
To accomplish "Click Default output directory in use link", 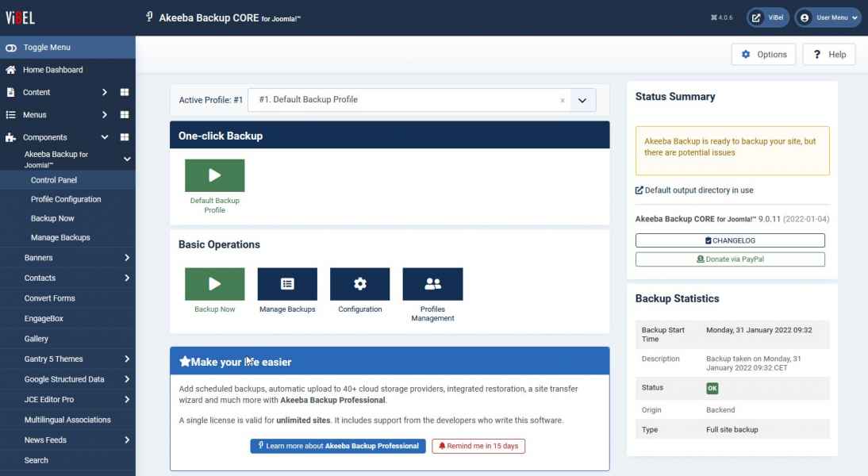I will click(694, 190).
